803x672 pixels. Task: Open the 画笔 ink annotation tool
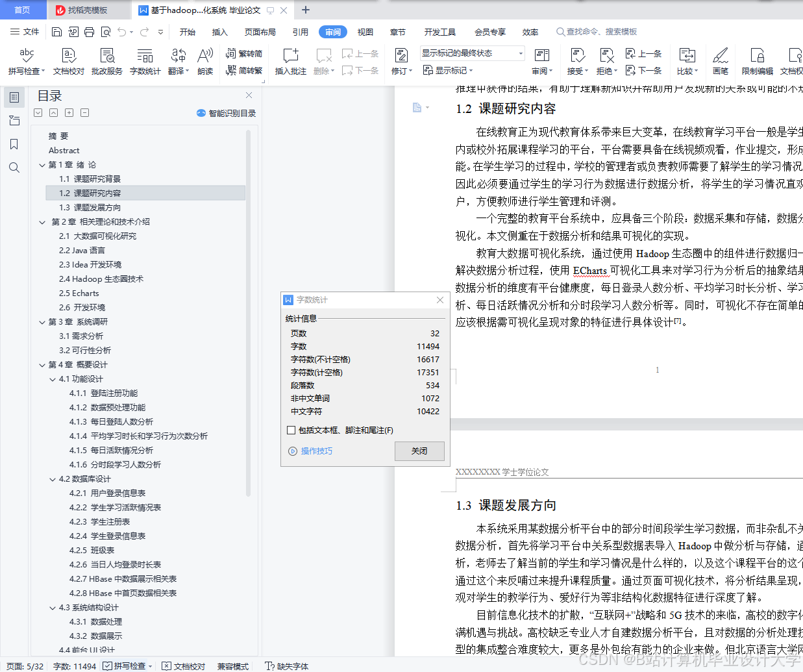click(721, 62)
